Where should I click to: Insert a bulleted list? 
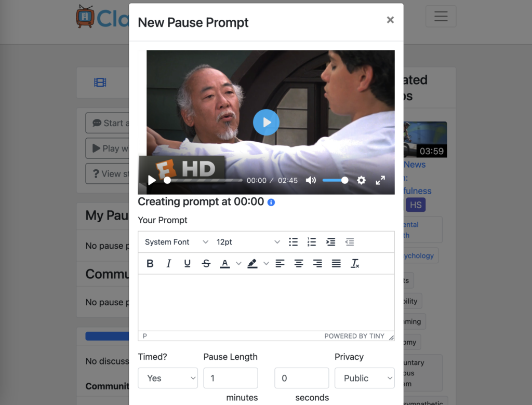(x=293, y=242)
